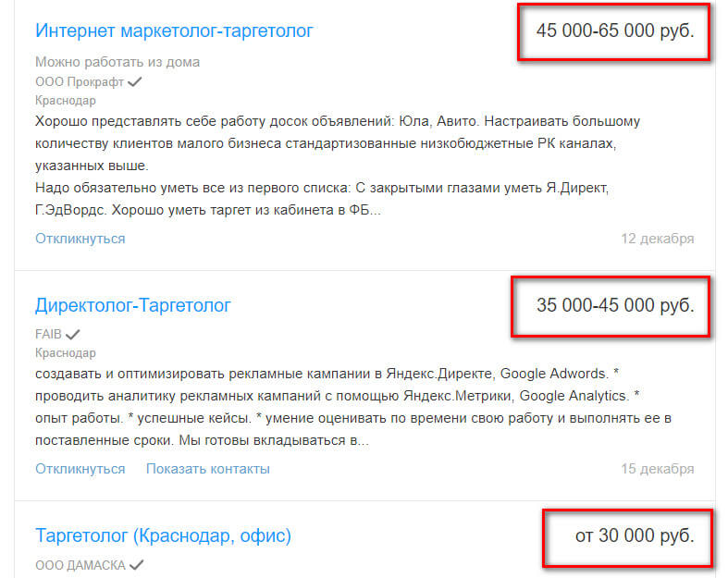
Task: Open the Интернет маркетолог-таргетолог vacancy
Action: [x=174, y=31]
